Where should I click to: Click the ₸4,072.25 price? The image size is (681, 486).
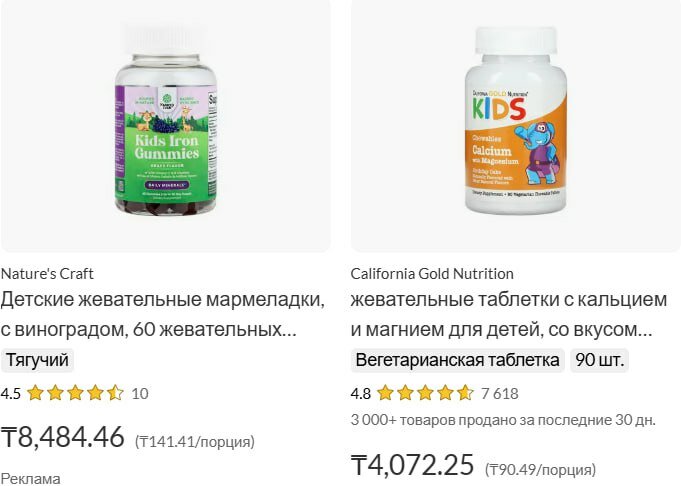(x=412, y=465)
